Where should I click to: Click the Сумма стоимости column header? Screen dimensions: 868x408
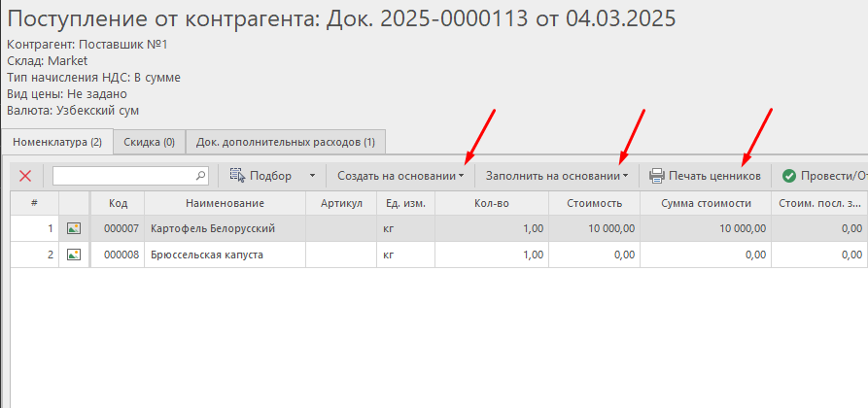click(706, 203)
